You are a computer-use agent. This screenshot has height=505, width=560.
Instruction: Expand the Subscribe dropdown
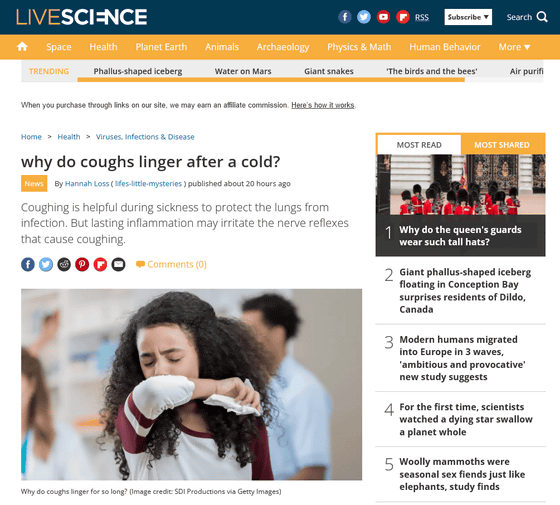pos(468,17)
